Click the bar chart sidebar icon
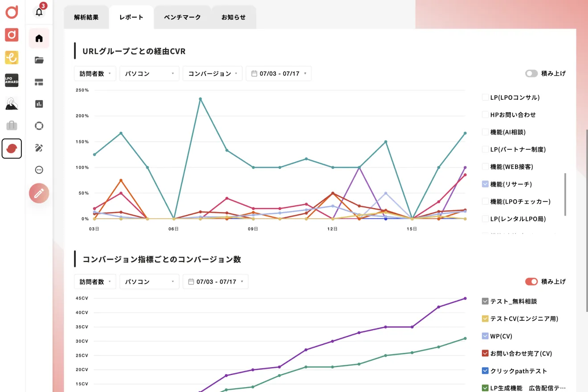This screenshot has width=588, height=392. (x=39, y=104)
